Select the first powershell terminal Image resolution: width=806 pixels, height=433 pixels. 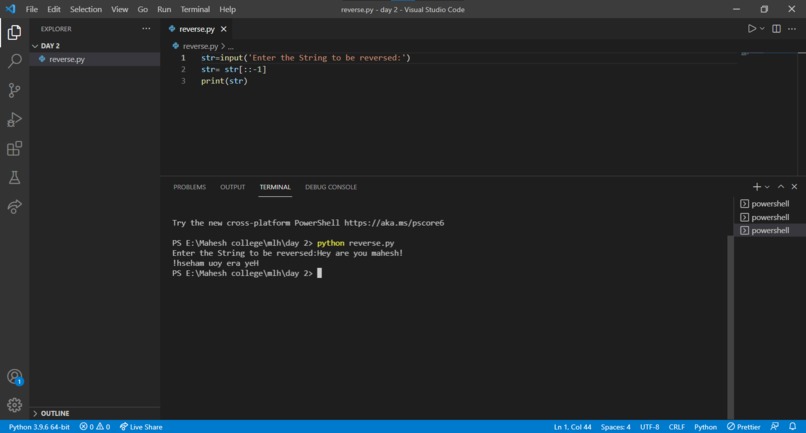(769, 204)
